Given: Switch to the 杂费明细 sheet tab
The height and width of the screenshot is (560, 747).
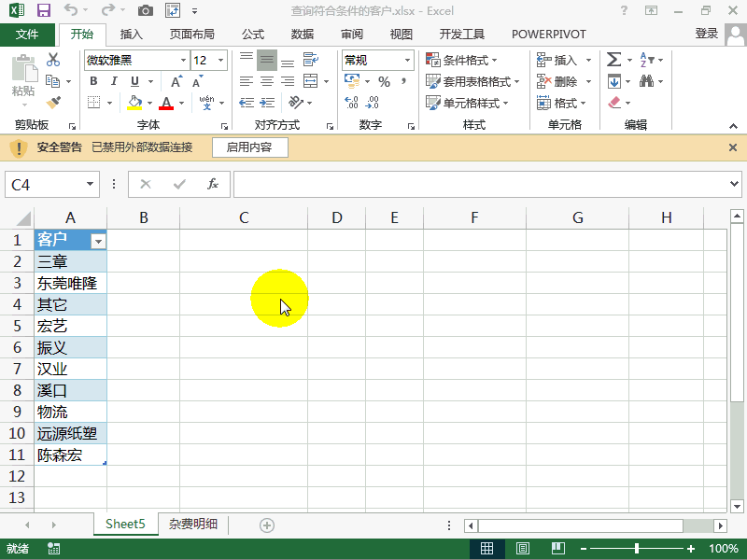Looking at the screenshot, I should coord(193,525).
